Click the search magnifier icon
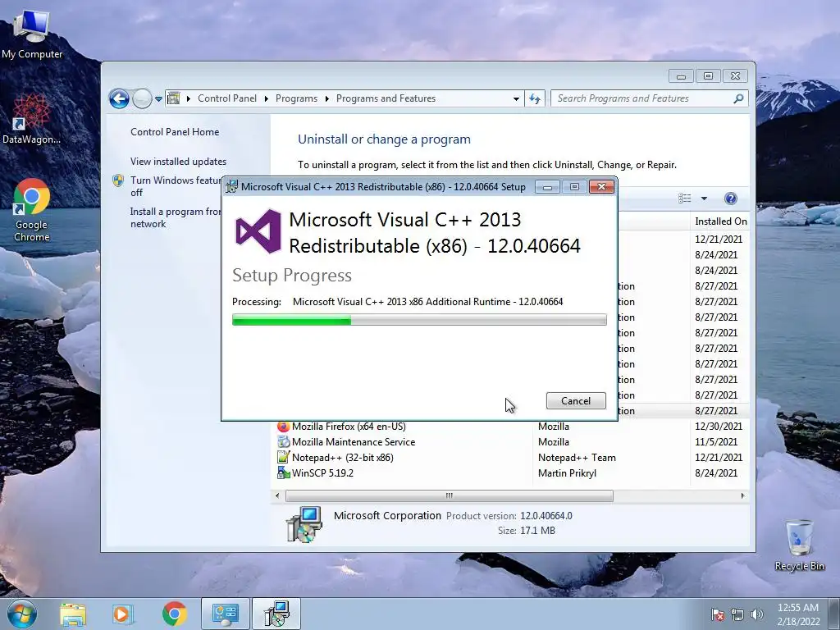Viewport: 840px width, 630px height. point(738,98)
